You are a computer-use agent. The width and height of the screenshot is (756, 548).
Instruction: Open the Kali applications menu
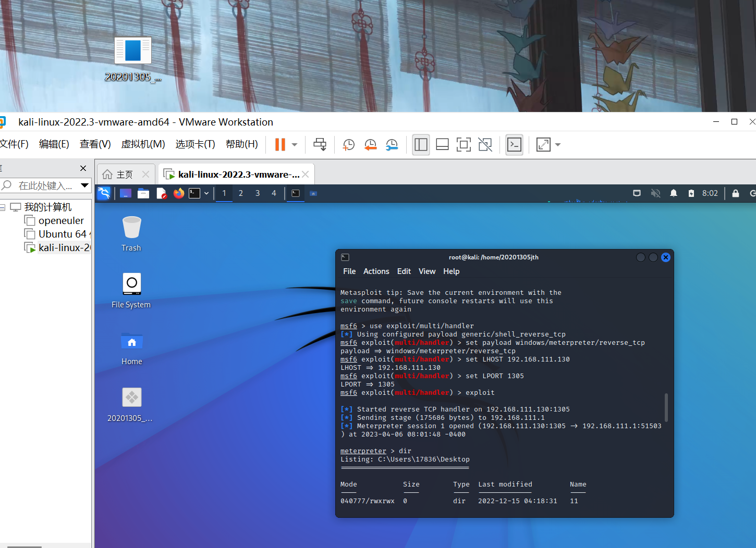104,193
